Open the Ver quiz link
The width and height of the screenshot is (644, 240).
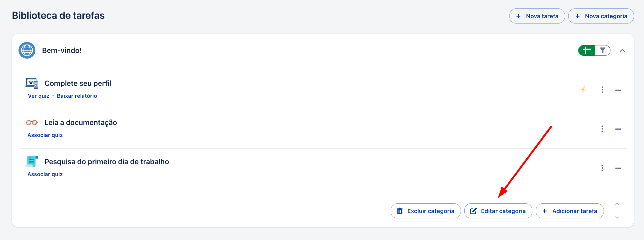pos(39,96)
